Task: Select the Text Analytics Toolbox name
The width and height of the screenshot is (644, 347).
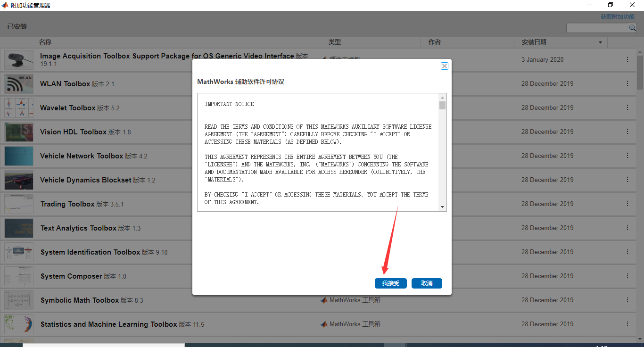Action: 78,228
